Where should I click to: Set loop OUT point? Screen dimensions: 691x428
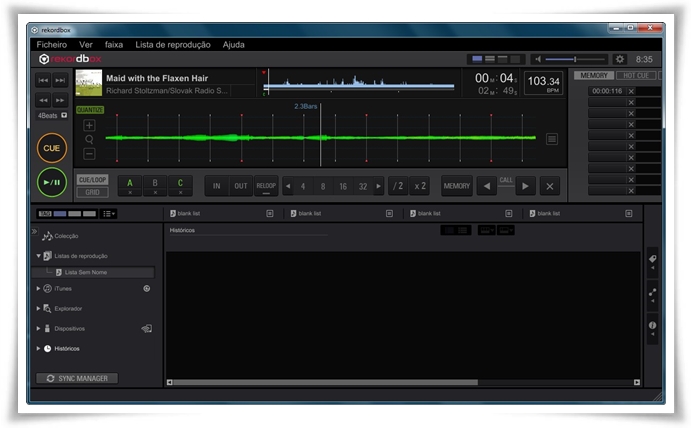(x=241, y=186)
